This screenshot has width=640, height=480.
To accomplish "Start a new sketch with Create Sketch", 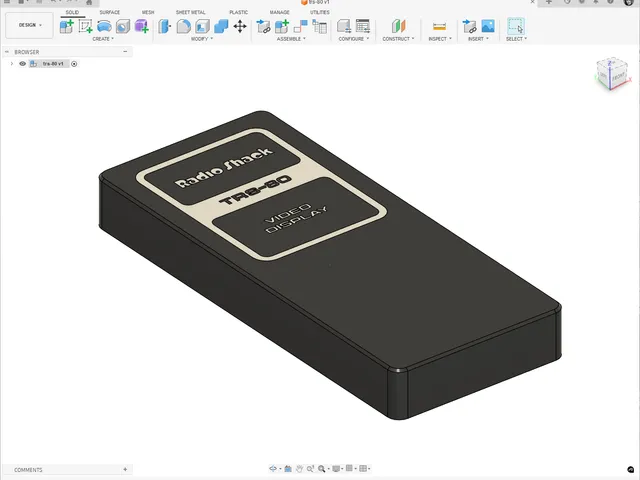I will pyautogui.click(x=85, y=27).
